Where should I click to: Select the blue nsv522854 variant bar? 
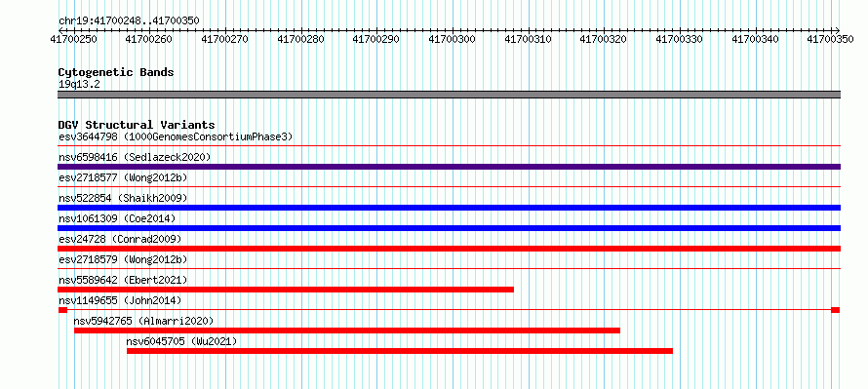pos(449,208)
